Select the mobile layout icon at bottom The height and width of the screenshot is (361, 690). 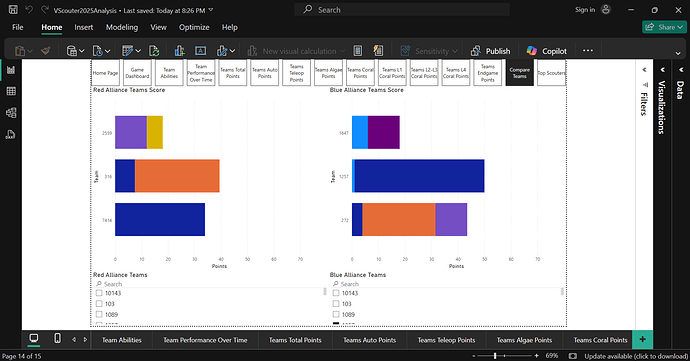(57, 338)
